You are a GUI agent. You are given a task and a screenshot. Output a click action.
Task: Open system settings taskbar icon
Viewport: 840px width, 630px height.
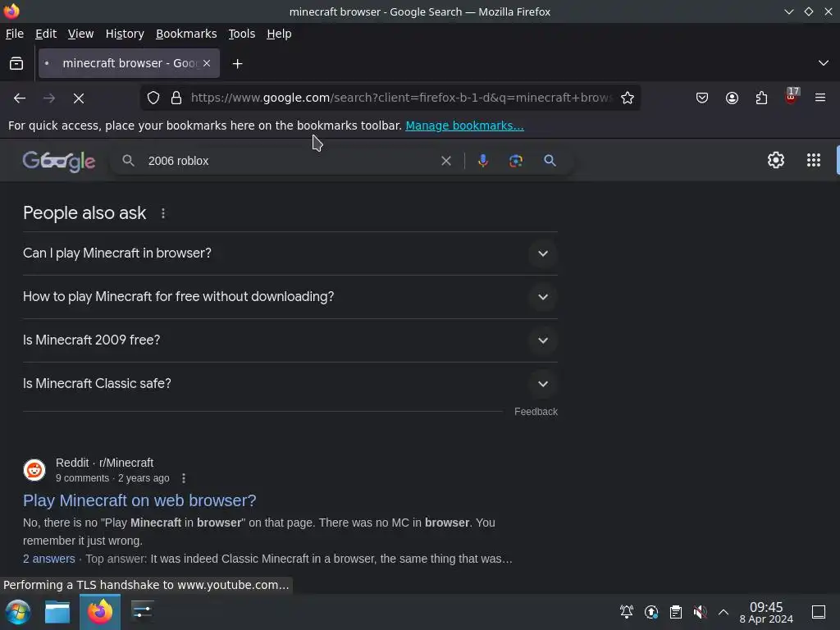click(x=143, y=612)
